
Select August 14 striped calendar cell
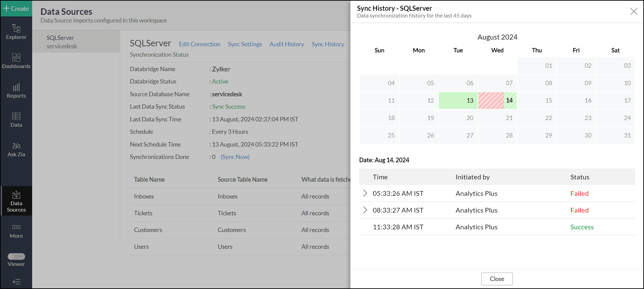tap(497, 101)
